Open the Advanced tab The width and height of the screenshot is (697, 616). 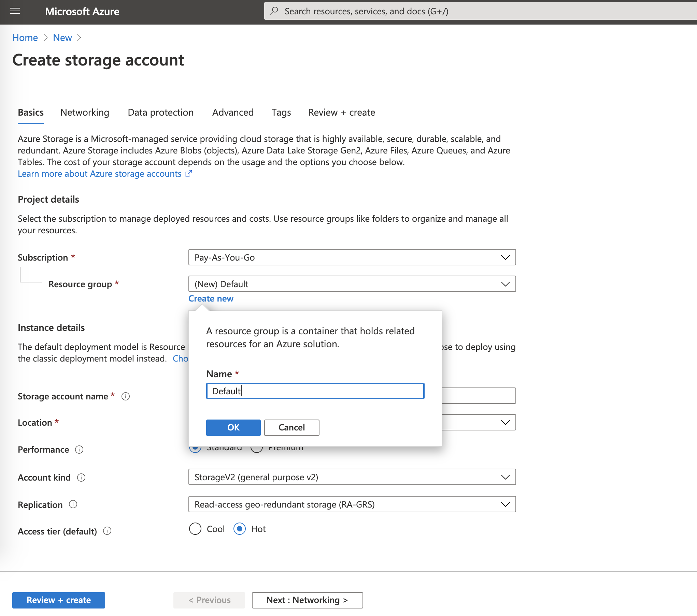[x=233, y=112]
